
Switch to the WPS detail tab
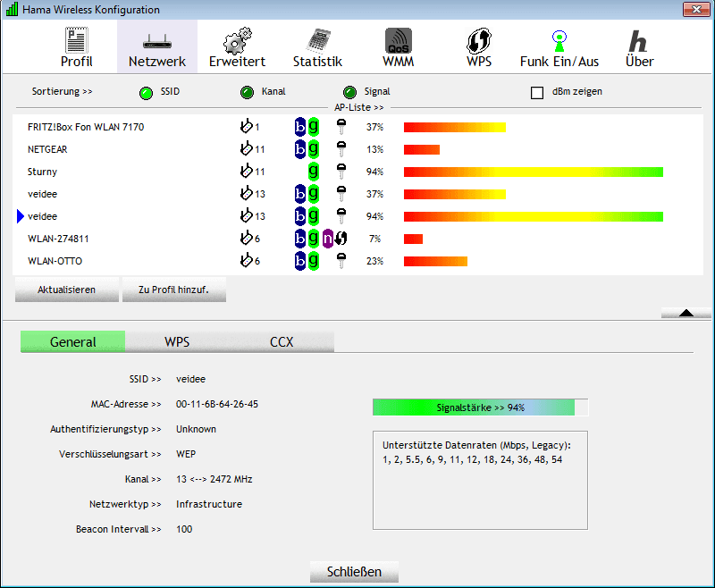[177, 341]
